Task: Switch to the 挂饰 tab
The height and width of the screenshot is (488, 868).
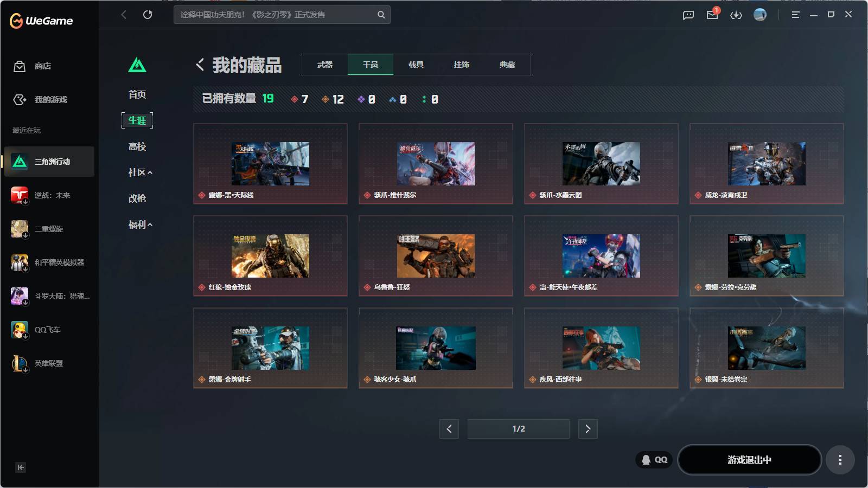Action: [462, 65]
